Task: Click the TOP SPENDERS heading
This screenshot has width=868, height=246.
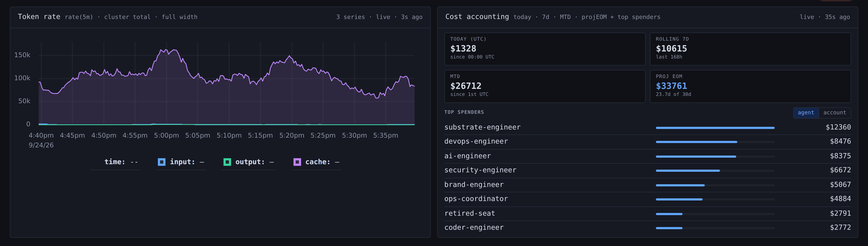Action: tap(464, 112)
